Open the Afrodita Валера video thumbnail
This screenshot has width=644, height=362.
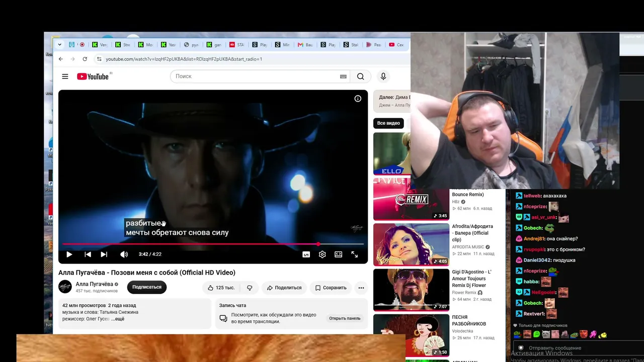(411, 245)
